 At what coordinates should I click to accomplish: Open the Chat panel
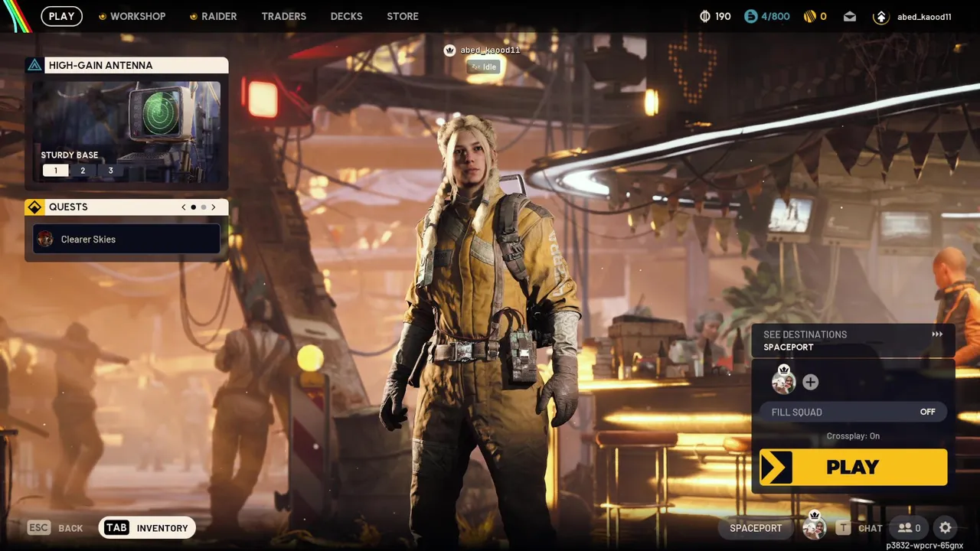click(x=871, y=528)
